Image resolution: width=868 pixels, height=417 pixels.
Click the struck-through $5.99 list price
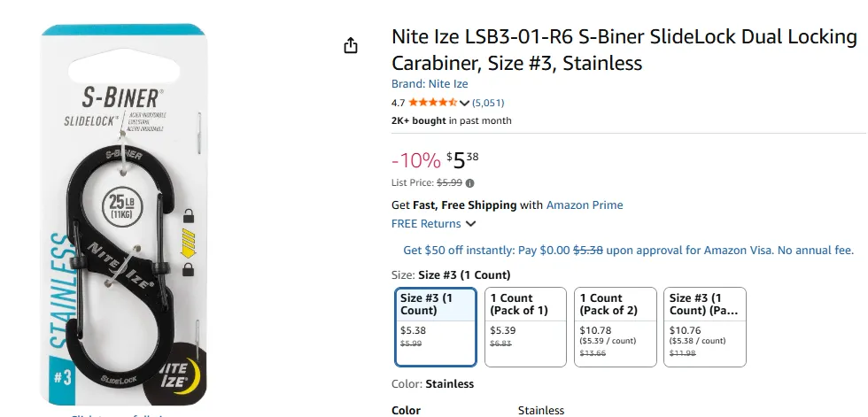coord(449,183)
